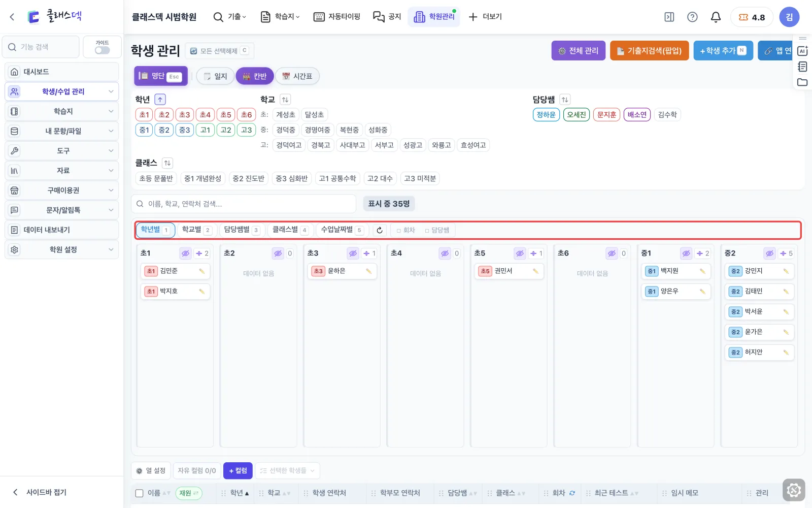This screenshot has width=812, height=508.
Task: Click the 학생 추가 button
Action: (723, 51)
